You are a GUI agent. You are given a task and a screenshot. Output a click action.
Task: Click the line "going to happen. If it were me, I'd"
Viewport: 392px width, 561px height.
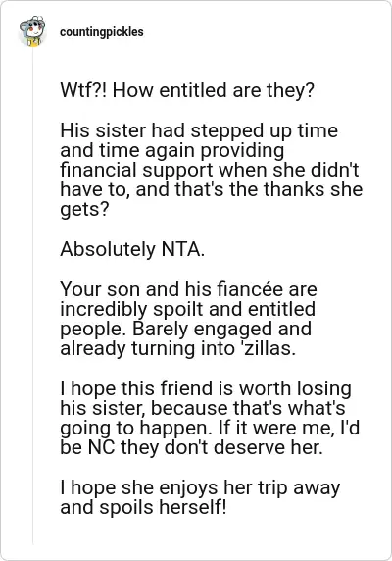210,429
